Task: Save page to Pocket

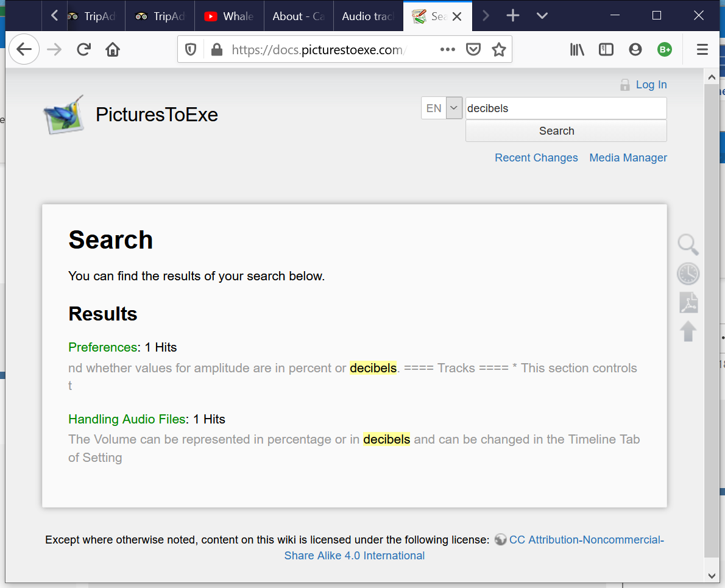Action: pos(473,50)
